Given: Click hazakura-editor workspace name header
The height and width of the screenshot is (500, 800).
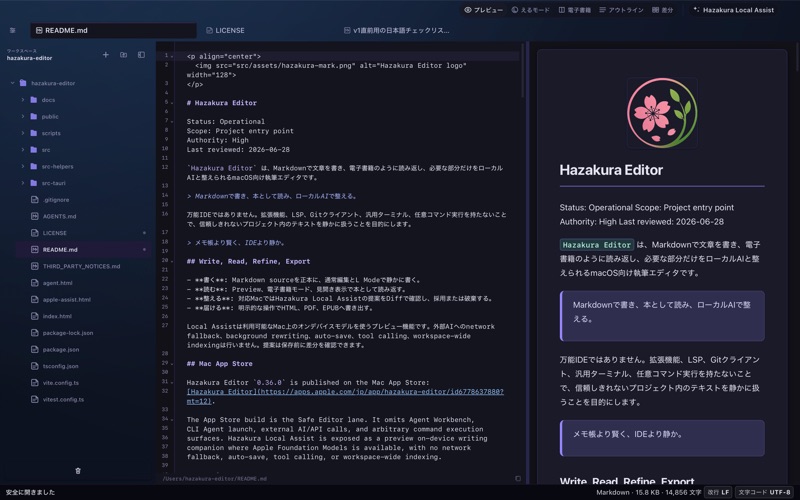Looking at the screenshot, I should 30,58.
